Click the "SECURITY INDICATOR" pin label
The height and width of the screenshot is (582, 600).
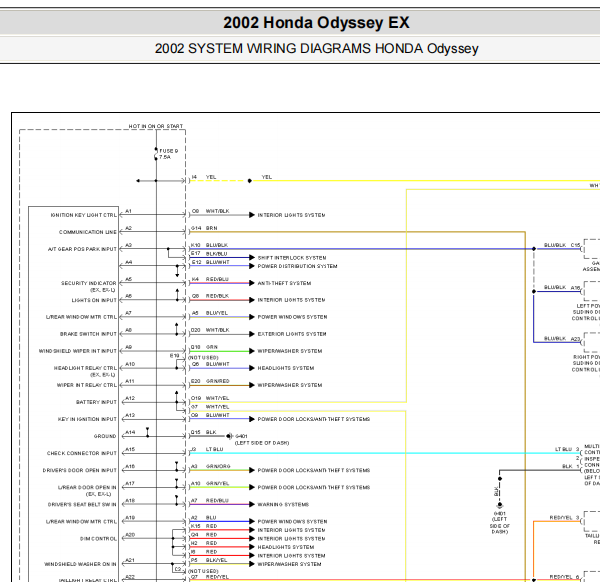coord(89,283)
